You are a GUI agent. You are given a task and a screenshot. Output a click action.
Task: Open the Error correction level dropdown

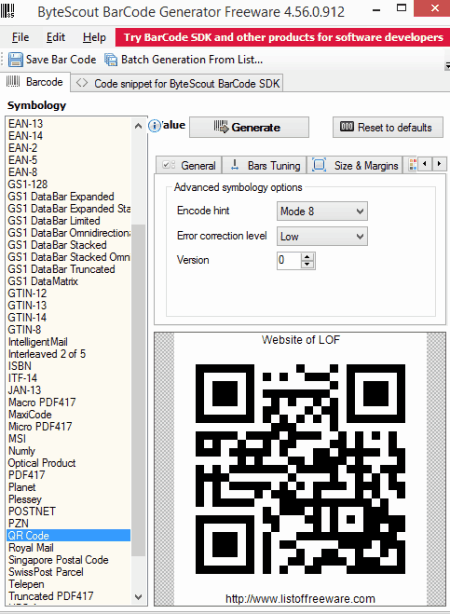tap(322, 237)
